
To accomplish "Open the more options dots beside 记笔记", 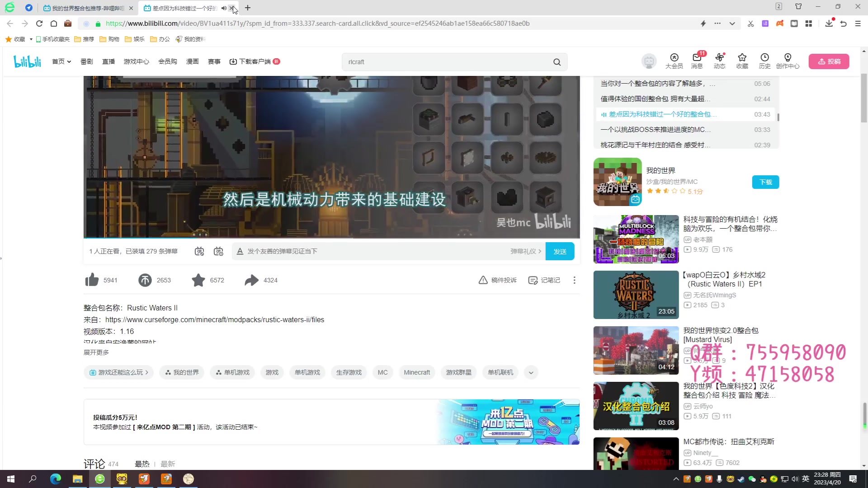I will coord(574,280).
